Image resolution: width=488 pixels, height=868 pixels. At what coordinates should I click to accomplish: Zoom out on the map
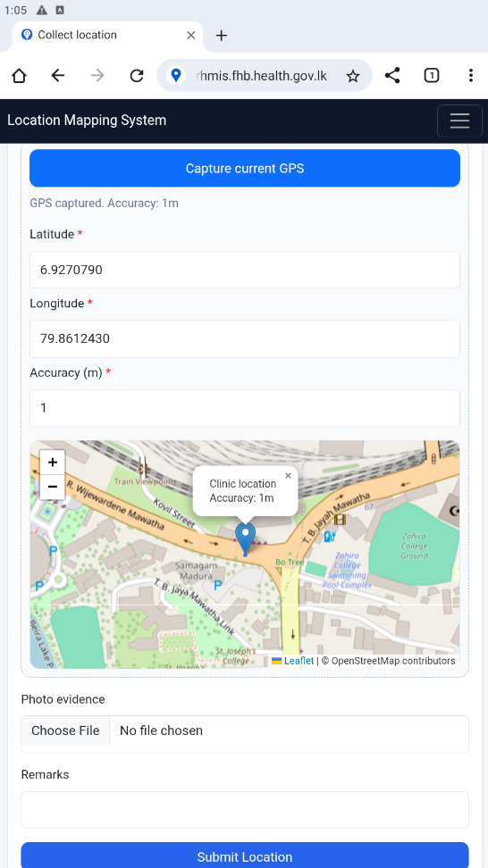pyautogui.click(x=53, y=487)
